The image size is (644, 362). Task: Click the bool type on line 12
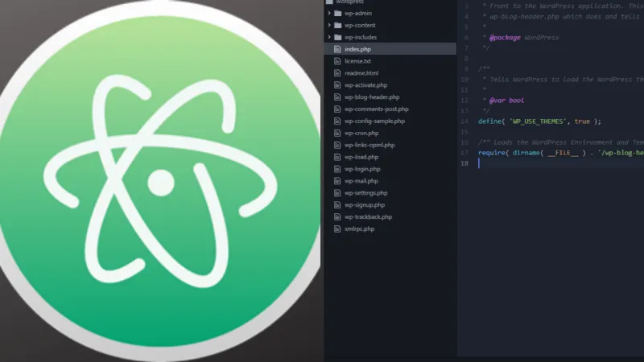[517, 101]
